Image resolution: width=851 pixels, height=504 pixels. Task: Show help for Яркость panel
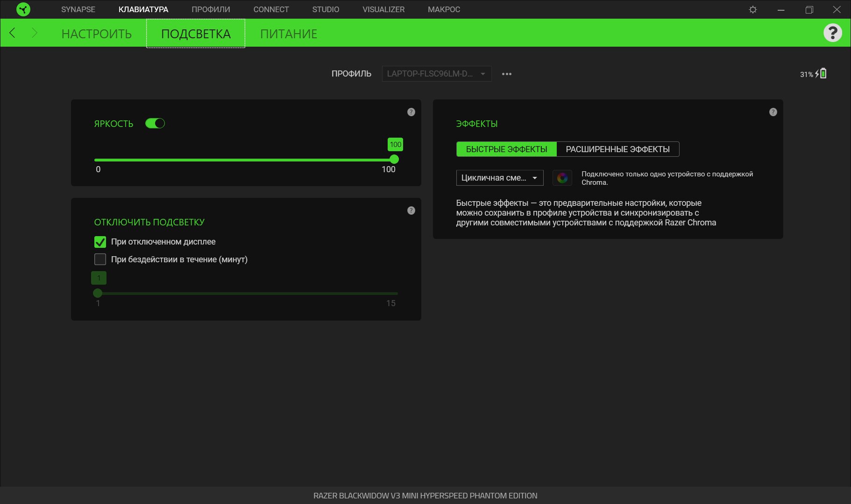pos(411,112)
